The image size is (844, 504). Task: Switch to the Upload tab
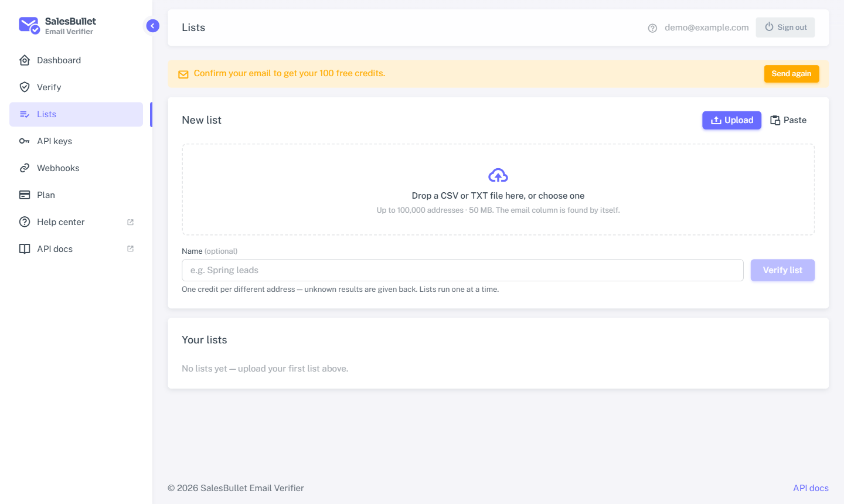(x=732, y=120)
